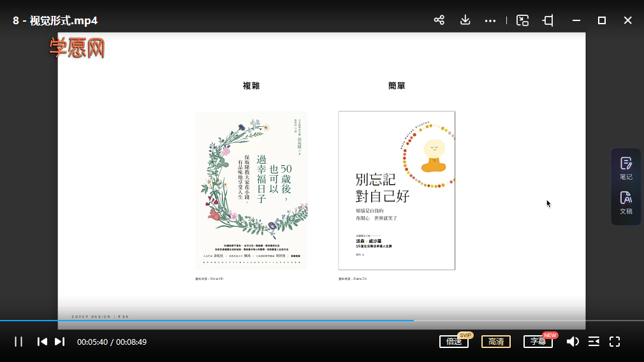The image size is (644, 362).
Task: Click the 複雜 book cover image
Action: coord(251,191)
